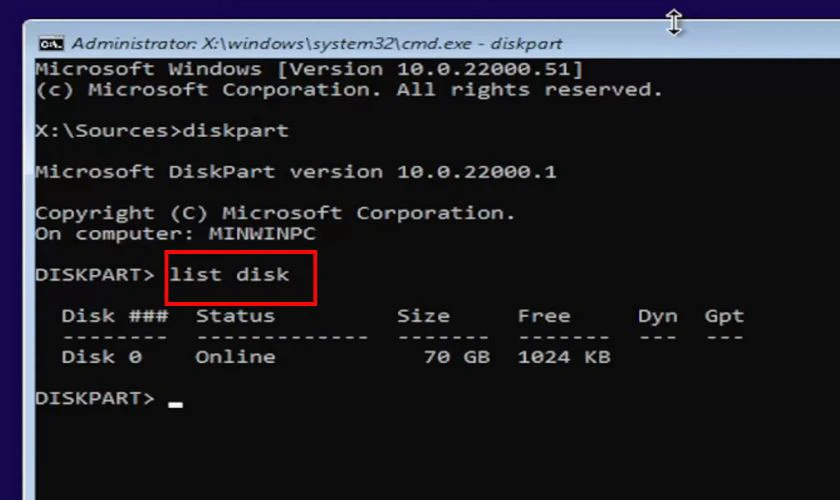Click the 'X:\Sources>diskpart' command line
Image resolution: width=840 pixels, height=500 pixels.
tap(162, 131)
